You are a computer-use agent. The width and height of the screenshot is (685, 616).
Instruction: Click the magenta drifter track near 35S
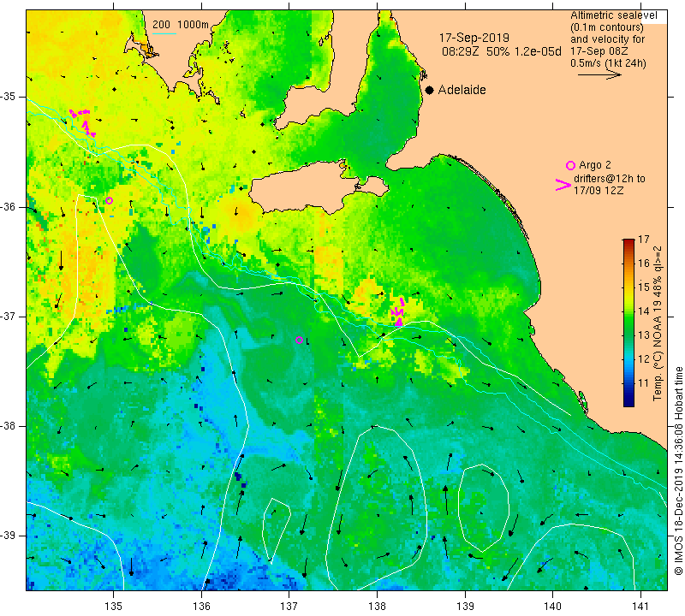click(x=83, y=121)
